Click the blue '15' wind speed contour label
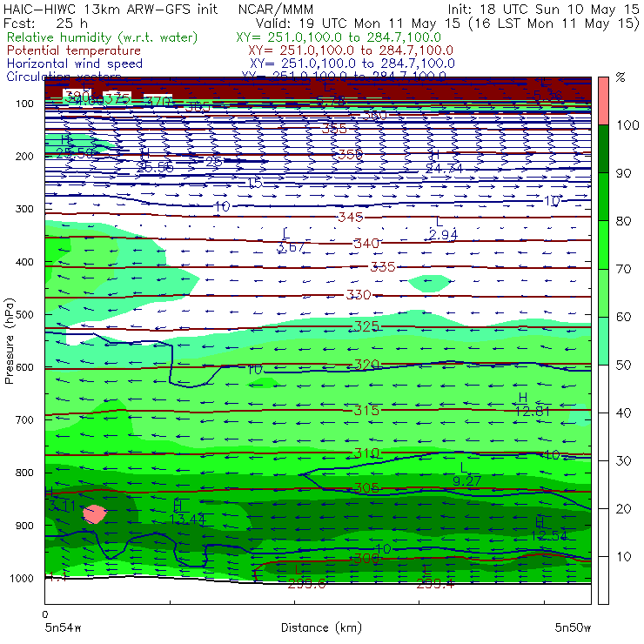 coord(255,183)
